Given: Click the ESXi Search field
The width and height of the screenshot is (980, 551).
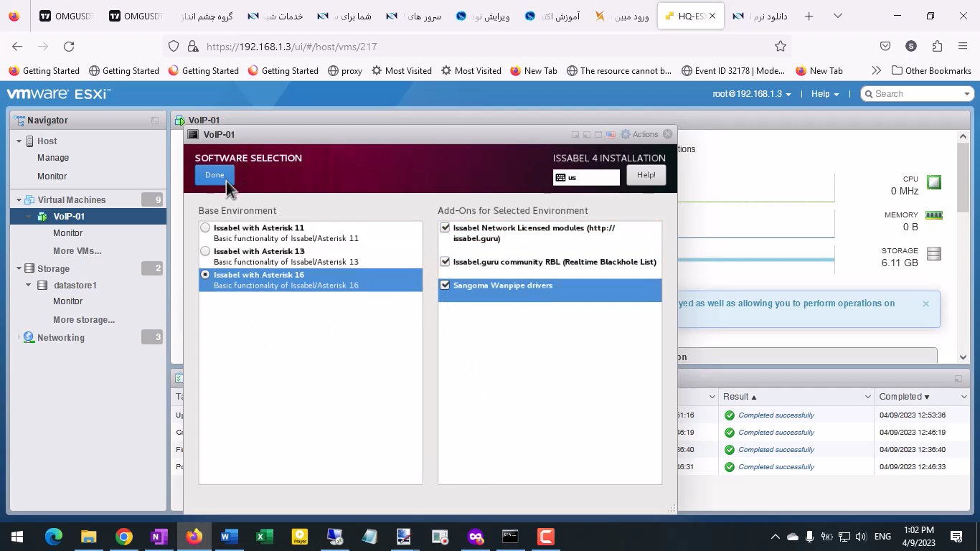Looking at the screenshot, I should click(917, 94).
